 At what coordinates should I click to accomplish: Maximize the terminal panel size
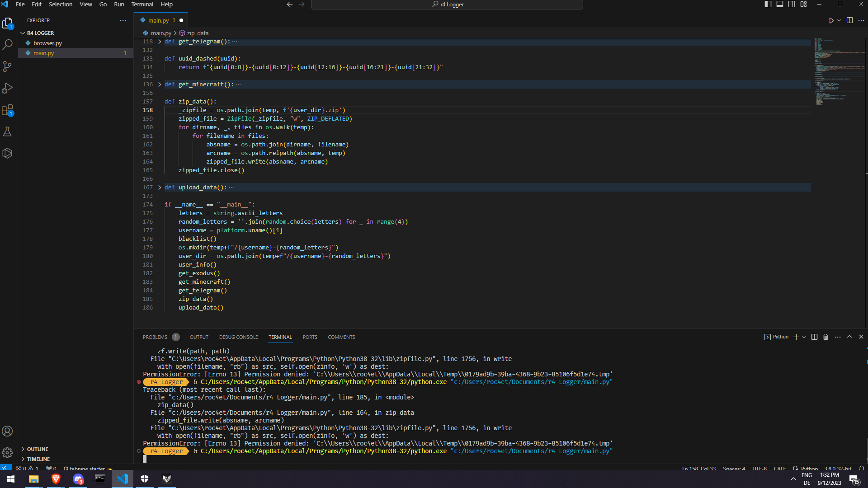click(x=849, y=337)
